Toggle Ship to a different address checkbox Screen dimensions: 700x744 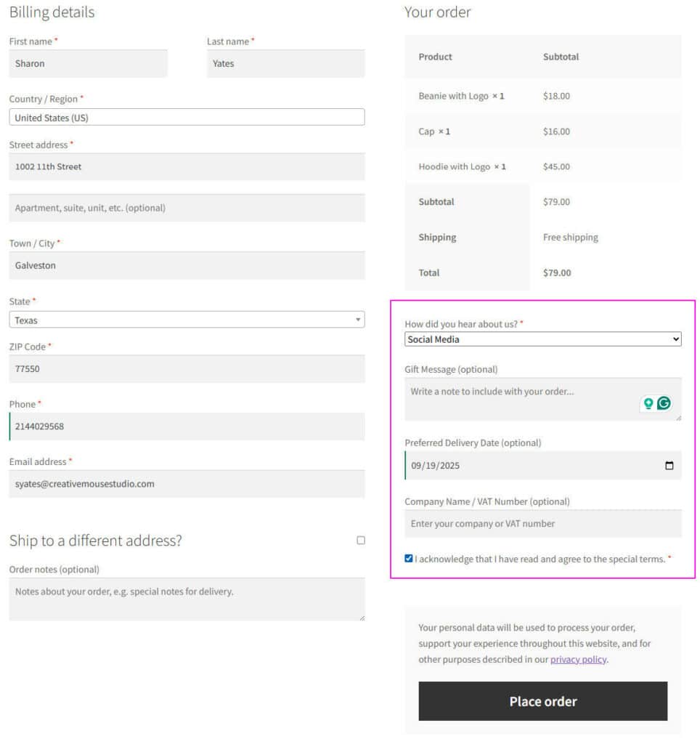point(361,541)
